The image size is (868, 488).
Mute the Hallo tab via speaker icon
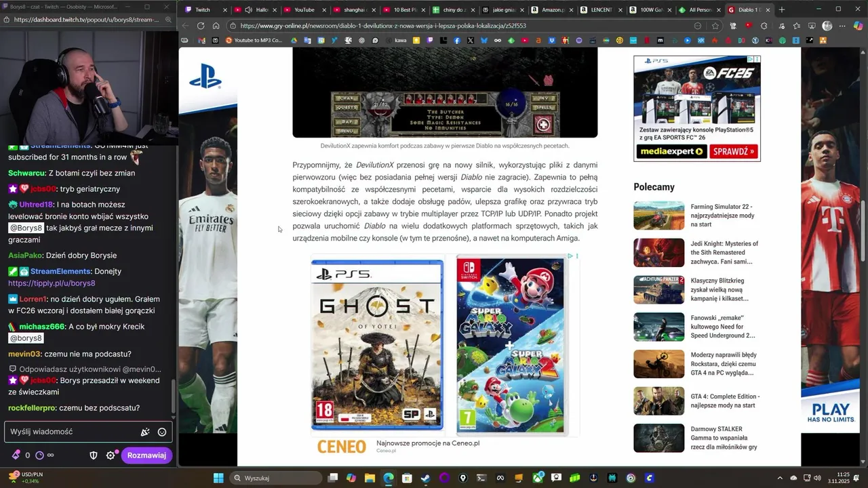point(248,9)
